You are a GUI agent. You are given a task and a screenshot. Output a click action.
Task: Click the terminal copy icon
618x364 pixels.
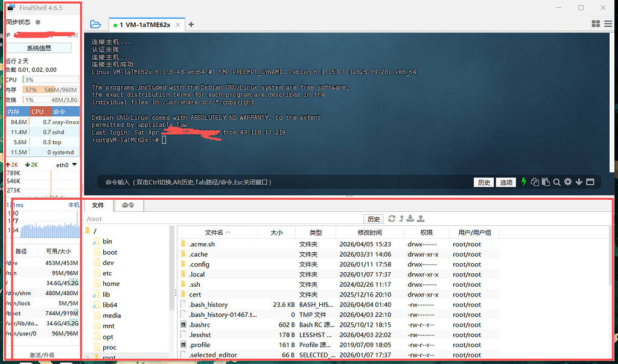(x=535, y=182)
